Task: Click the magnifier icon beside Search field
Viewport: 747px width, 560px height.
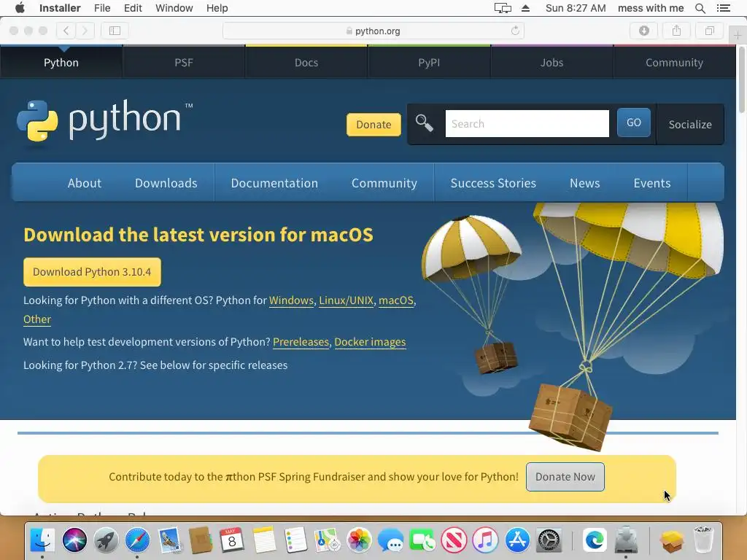Action: [424, 123]
